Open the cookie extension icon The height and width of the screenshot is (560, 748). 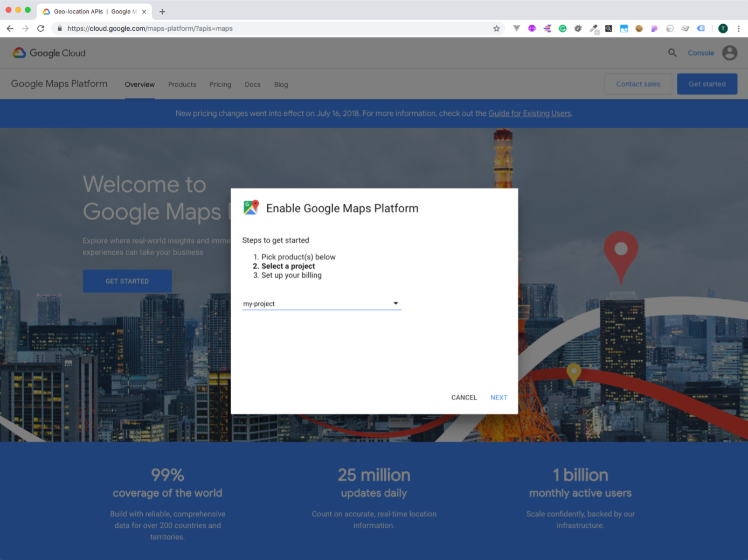click(639, 29)
